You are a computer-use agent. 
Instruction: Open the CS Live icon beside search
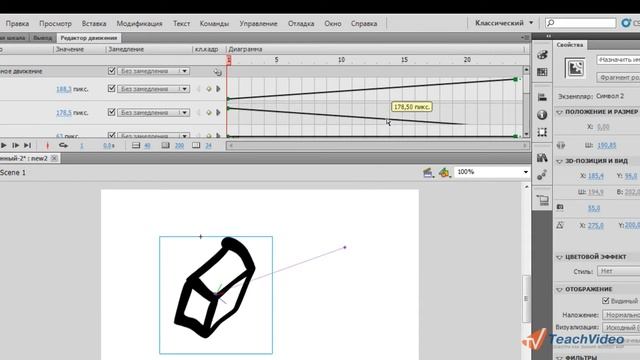pyautogui.click(x=625, y=23)
